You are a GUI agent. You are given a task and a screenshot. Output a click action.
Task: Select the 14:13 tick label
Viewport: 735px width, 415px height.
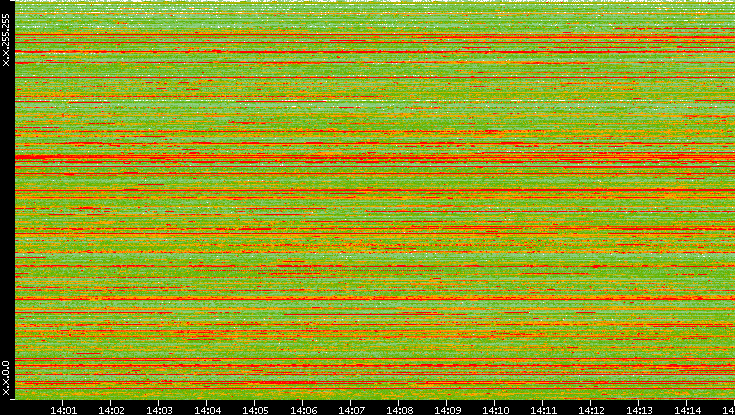coord(640,410)
